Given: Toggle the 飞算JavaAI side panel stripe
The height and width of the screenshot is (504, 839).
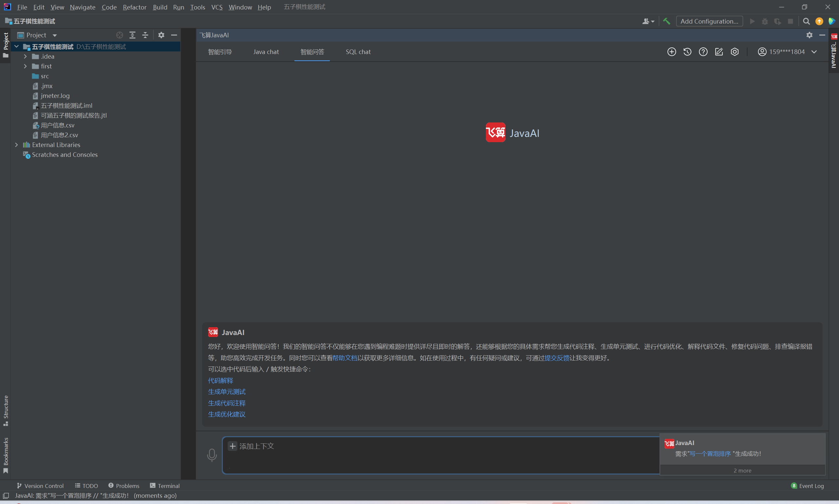Looking at the screenshot, I should 833,51.
